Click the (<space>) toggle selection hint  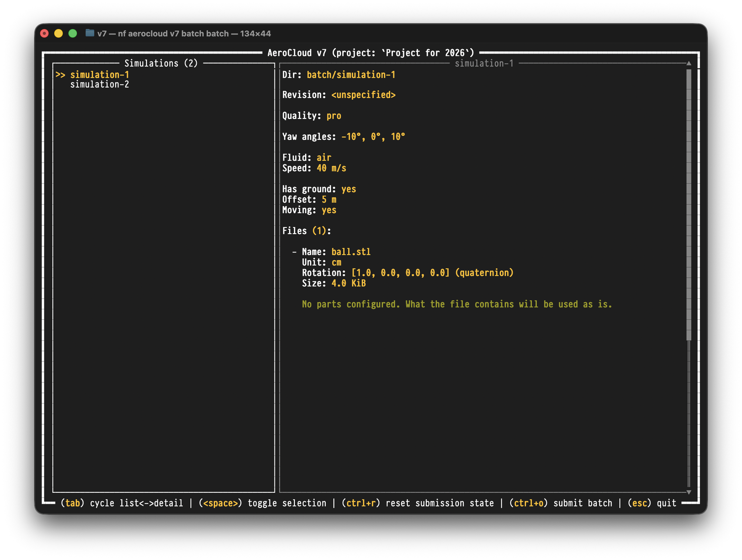coord(263,503)
